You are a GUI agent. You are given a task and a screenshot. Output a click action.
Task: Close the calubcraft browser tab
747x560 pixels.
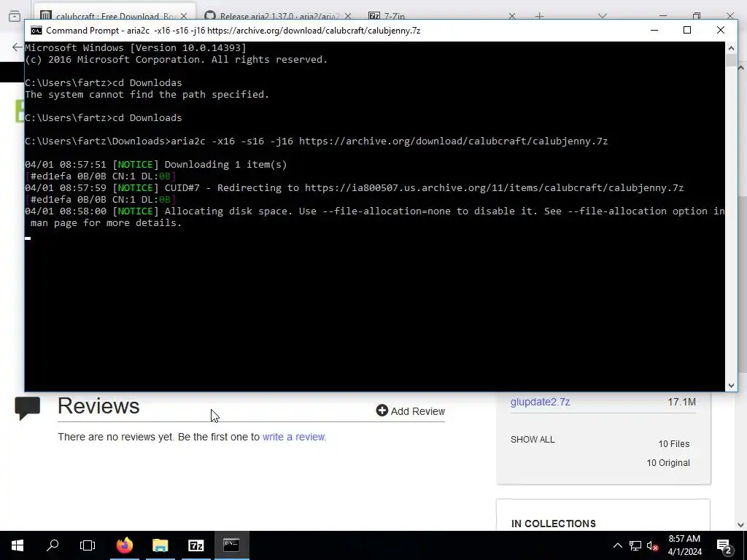point(184,16)
